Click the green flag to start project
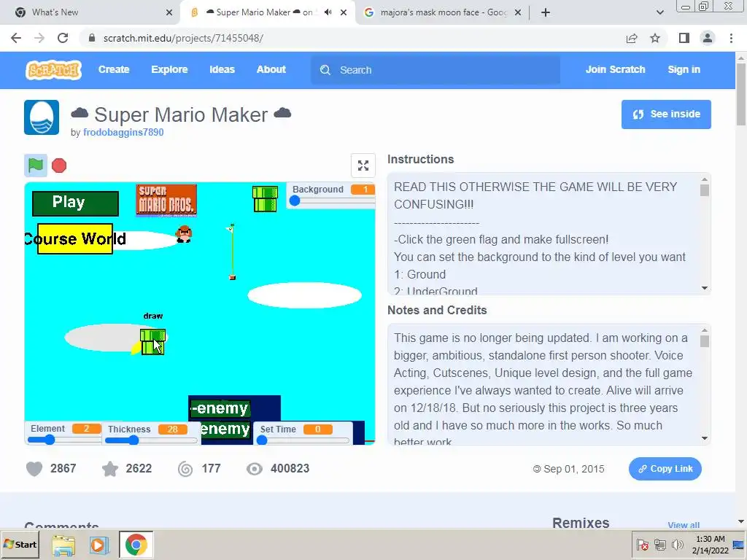The image size is (747, 560). tap(36, 166)
